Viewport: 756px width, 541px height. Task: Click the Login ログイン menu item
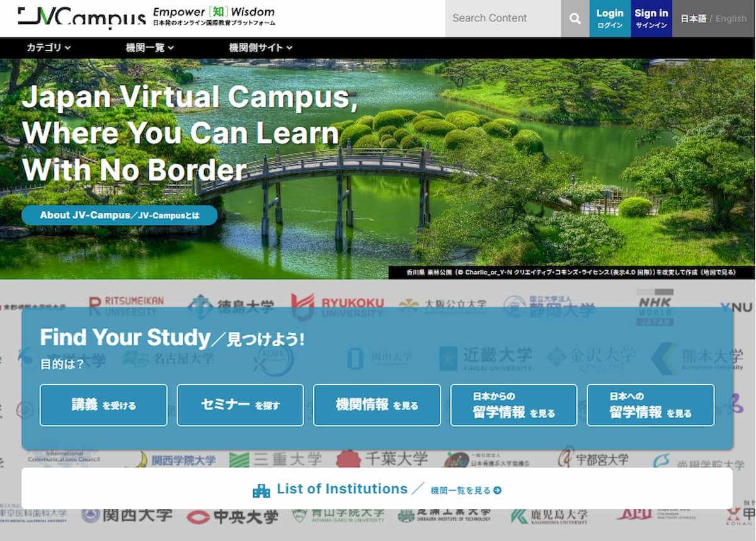(609, 18)
